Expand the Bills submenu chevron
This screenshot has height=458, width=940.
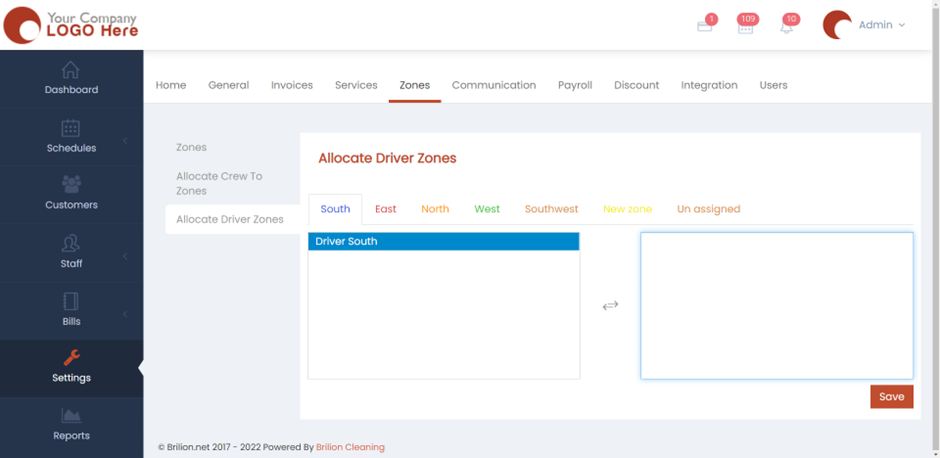coord(125,314)
